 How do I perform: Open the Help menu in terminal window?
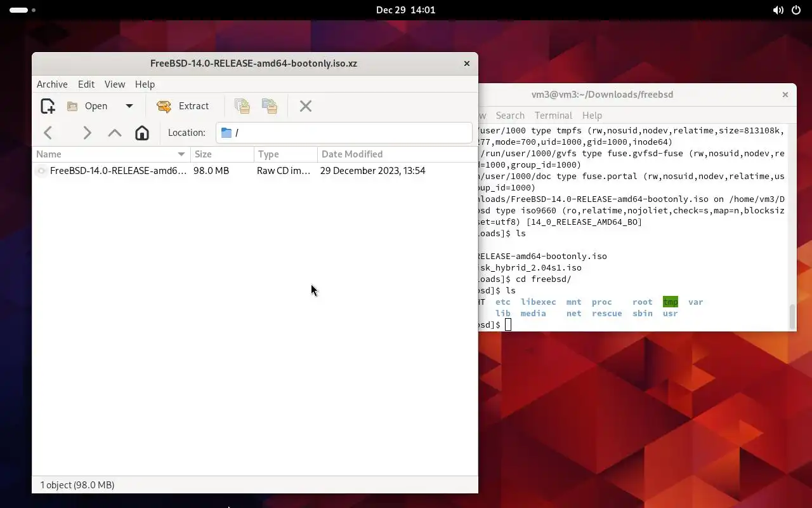point(592,116)
